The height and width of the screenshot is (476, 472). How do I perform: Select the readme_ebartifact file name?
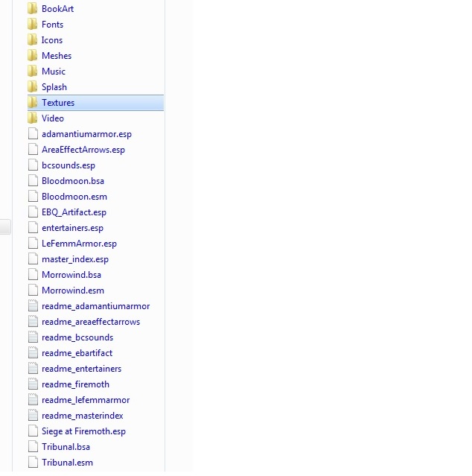coord(77,353)
